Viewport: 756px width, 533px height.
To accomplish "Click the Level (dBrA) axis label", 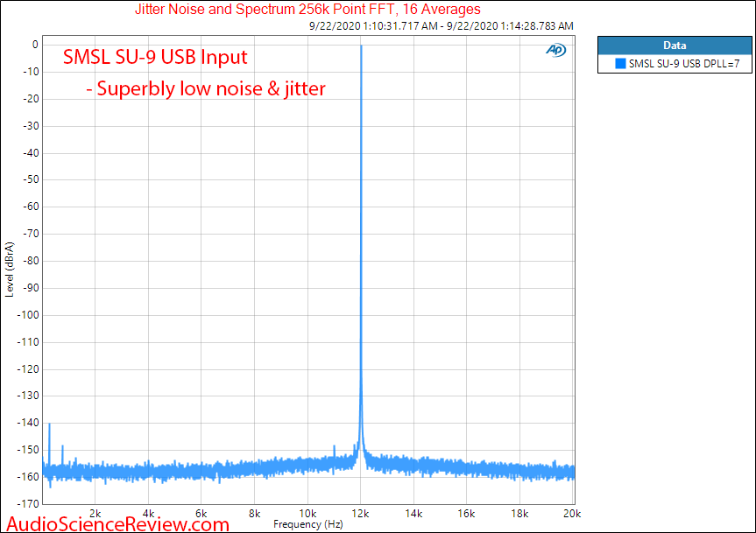I will click(x=9, y=270).
